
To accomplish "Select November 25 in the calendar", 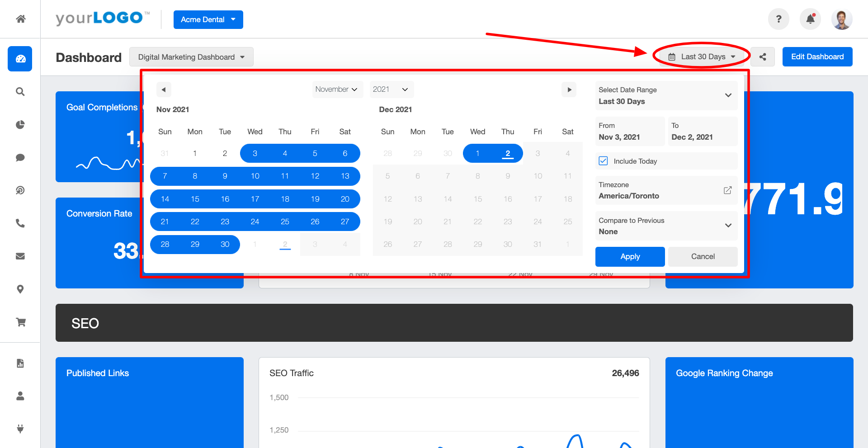I will 285,222.
